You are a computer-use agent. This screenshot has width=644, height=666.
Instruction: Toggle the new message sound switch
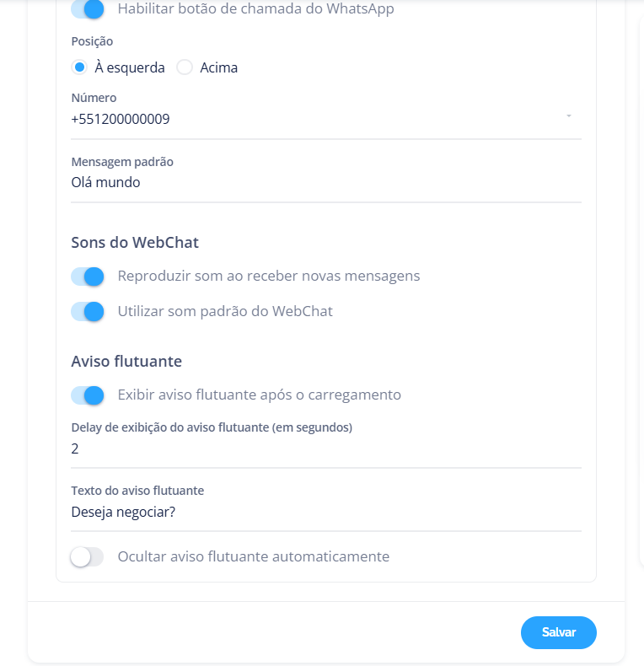click(88, 277)
